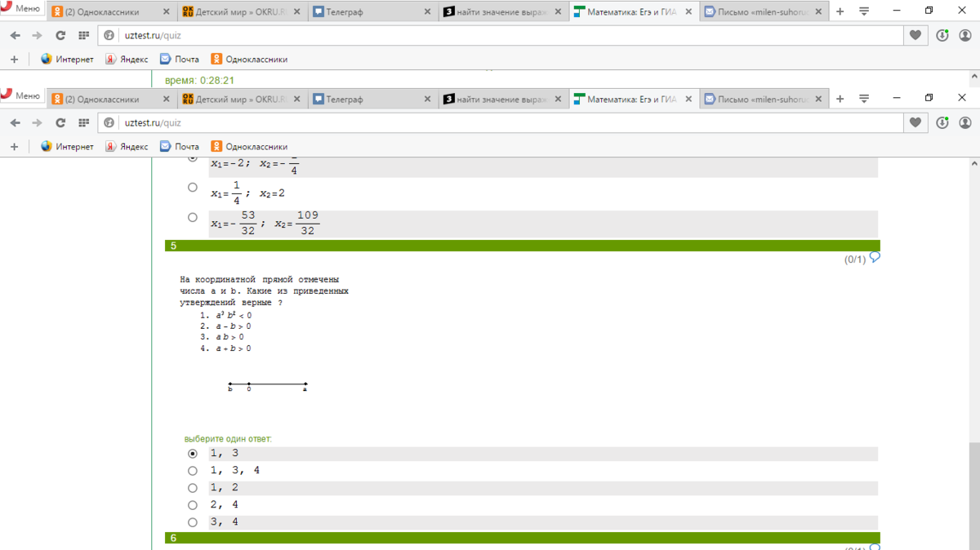Choose radio button for answer 1, 2

click(x=193, y=488)
